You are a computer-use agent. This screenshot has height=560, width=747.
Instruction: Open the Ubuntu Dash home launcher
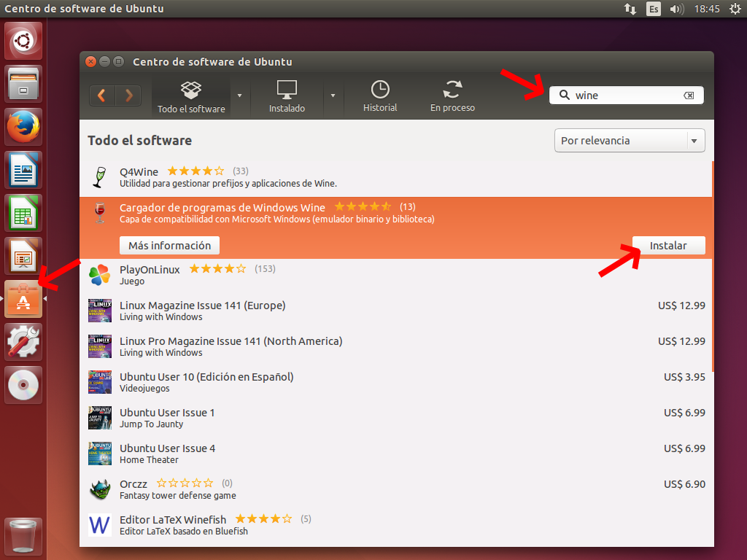coord(23,41)
